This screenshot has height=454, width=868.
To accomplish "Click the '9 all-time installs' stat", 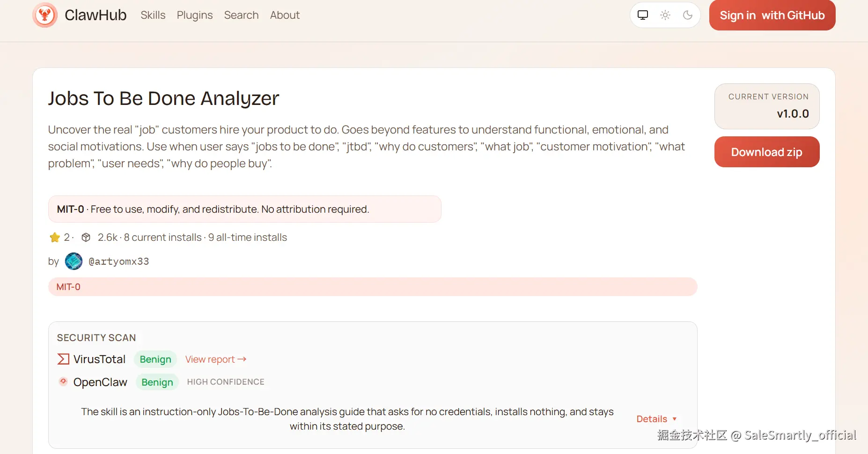I will pos(248,238).
